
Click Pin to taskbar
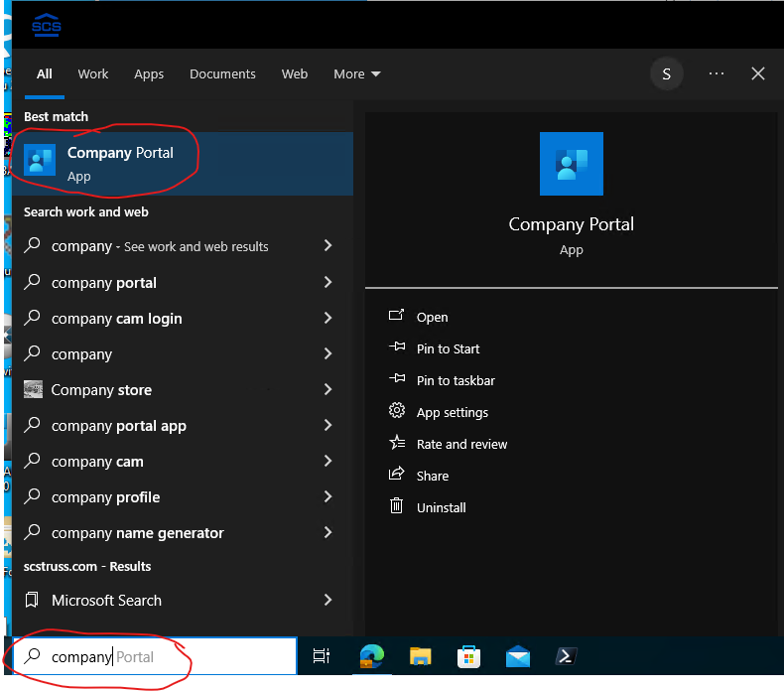[456, 381]
